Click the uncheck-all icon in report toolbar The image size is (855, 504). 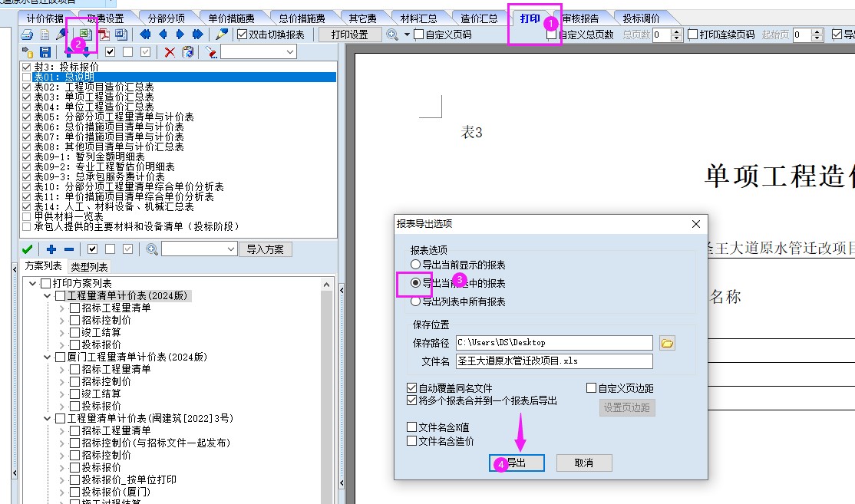[x=127, y=52]
